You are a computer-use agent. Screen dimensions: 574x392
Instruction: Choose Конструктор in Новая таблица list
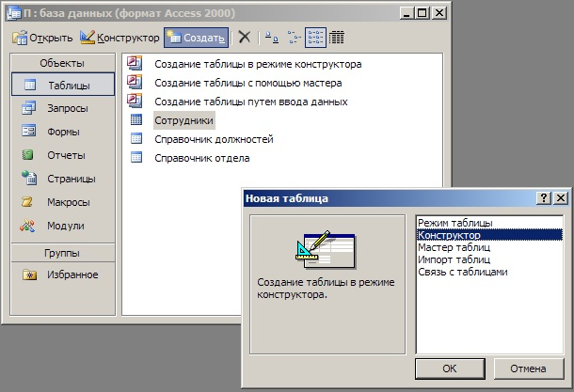490,235
